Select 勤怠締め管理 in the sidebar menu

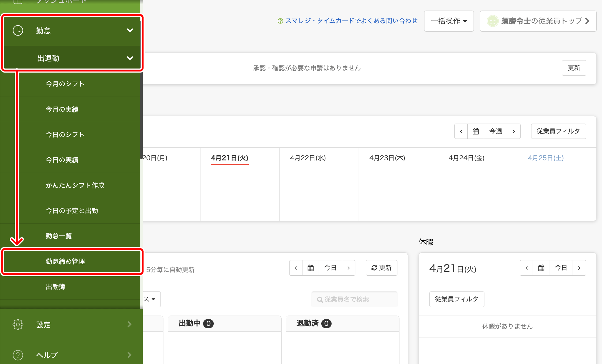65,261
